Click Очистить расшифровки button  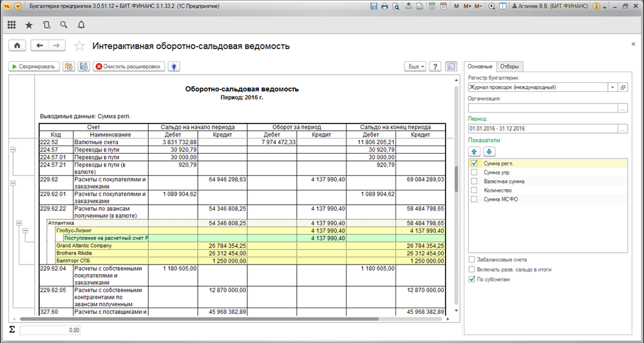coord(129,66)
